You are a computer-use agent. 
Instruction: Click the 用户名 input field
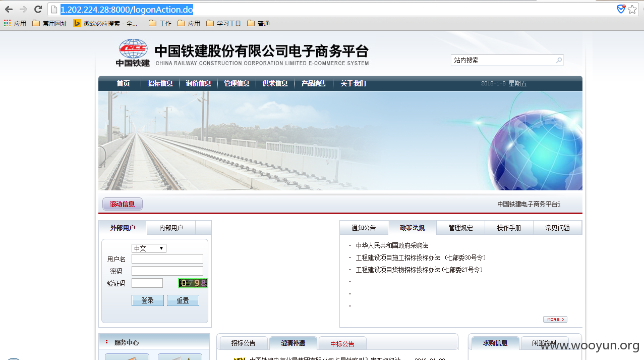click(167, 259)
